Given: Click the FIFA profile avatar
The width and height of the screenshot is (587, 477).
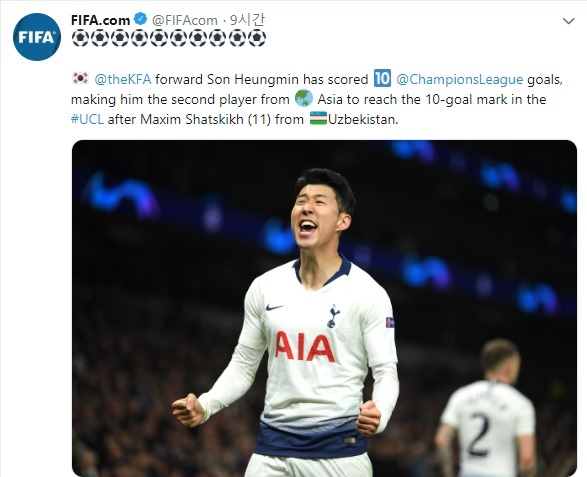Looking at the screenshot, I should coord(37,37).
